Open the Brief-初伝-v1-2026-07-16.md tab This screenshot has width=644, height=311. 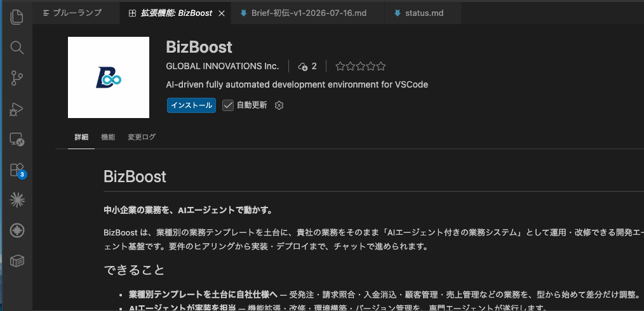pos(308,13)
